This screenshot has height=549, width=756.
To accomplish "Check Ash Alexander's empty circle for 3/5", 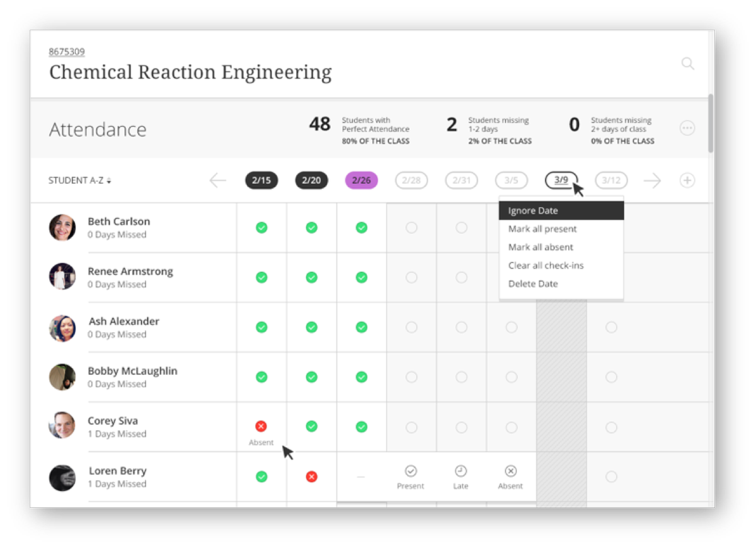I will tap(512, 327).
